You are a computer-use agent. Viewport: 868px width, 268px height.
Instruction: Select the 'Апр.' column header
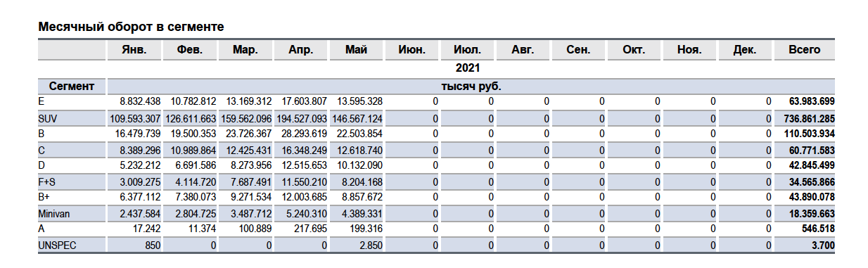300,50
